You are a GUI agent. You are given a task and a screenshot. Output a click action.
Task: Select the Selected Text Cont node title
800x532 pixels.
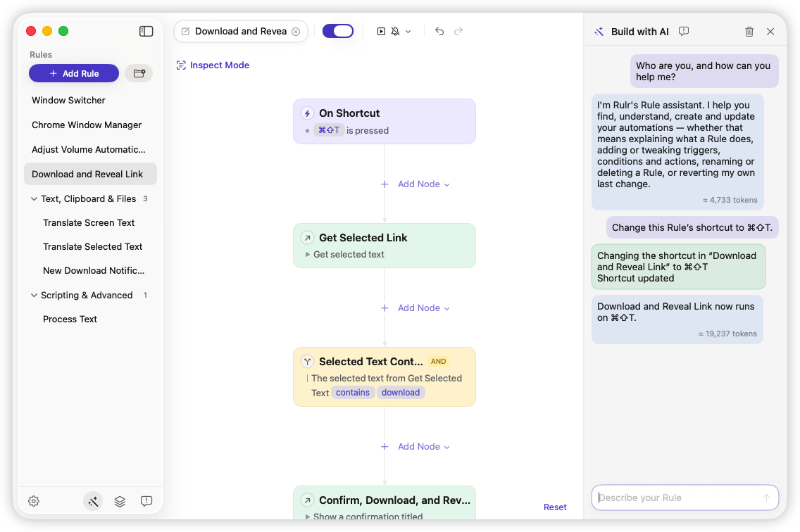click(371, 362)
